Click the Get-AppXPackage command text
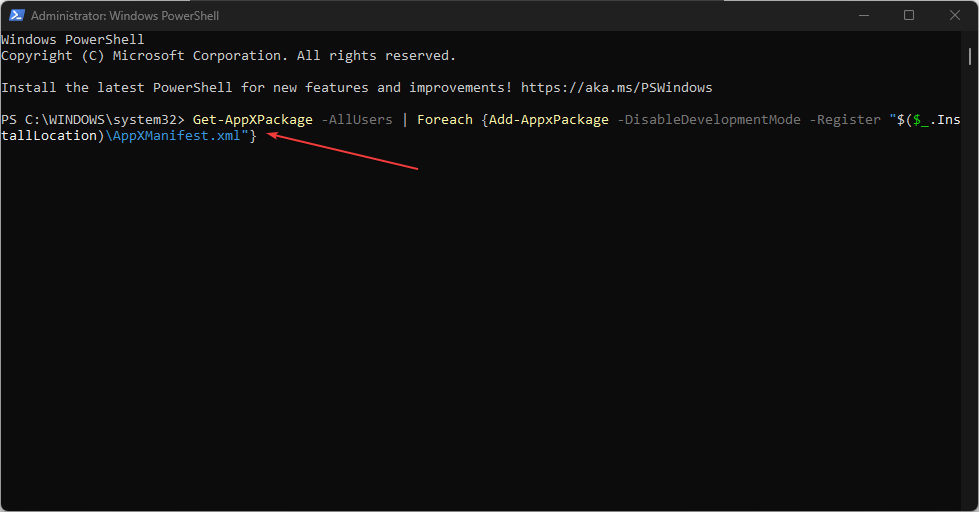 (252, 120)
